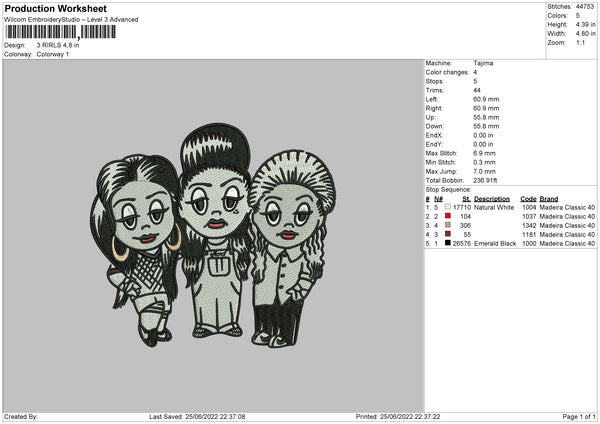The image size is (600, 424).
Task: Click the '0.00 in' value for EndX
Action: click(x=483, y=135)
